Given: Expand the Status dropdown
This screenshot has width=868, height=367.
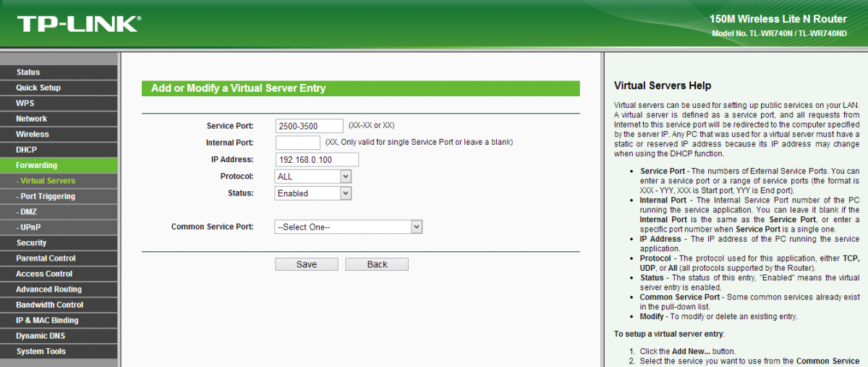Looking at the screenshot, I should coord(313,193).
